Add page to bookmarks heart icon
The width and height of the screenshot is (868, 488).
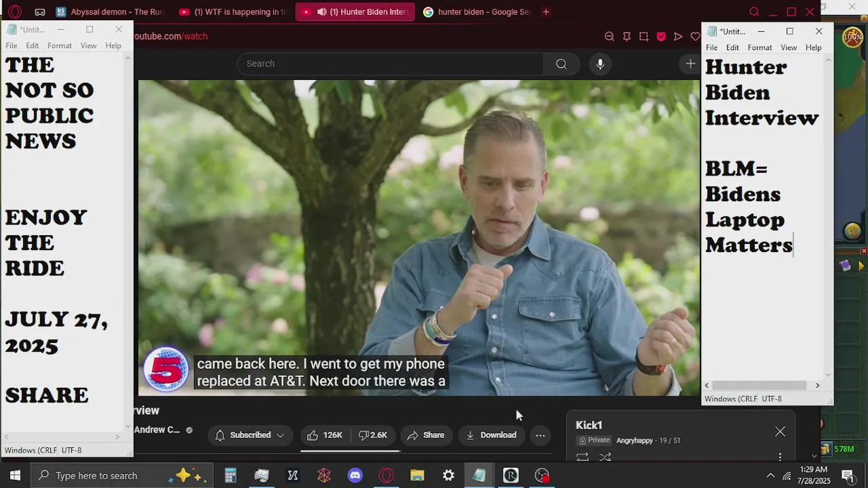coord(695,37)
